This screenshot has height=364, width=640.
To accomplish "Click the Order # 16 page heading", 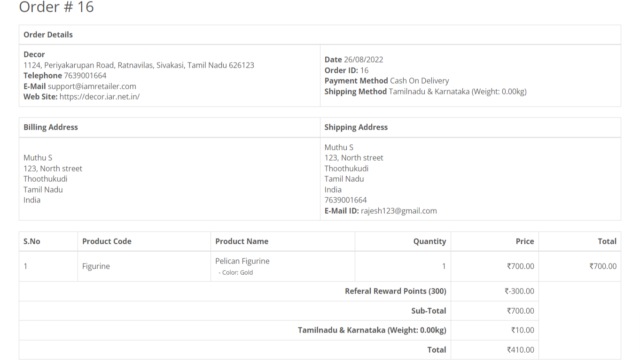I will click(56, 7).
